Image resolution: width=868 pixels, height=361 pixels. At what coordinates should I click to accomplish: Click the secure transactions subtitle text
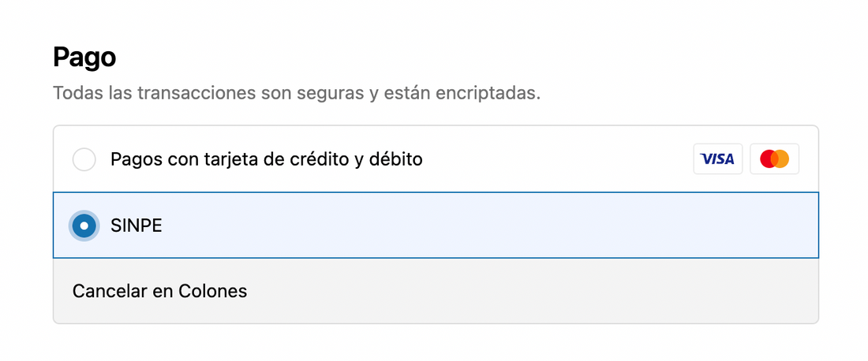[x=296, y=93]
